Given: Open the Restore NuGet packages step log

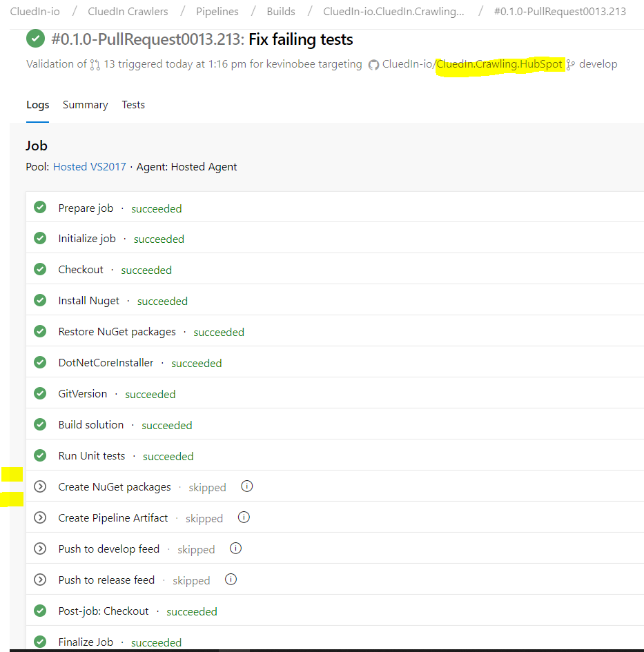Looking at the screenshot, I should click(335, 331).
